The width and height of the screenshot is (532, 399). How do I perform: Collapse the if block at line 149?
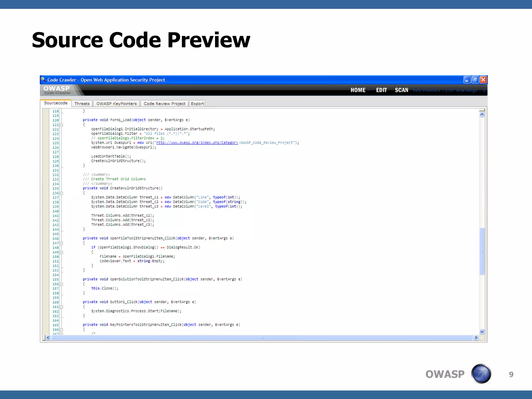coord(62,252)
